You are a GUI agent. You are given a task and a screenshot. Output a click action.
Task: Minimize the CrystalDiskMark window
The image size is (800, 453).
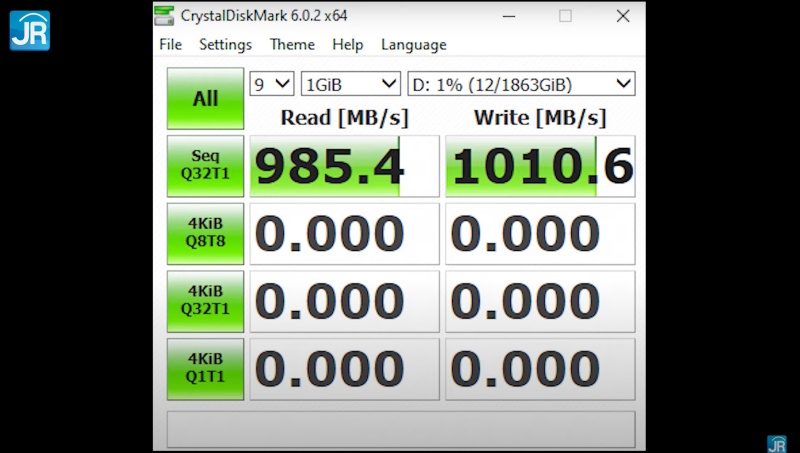(x=508, y=16)
